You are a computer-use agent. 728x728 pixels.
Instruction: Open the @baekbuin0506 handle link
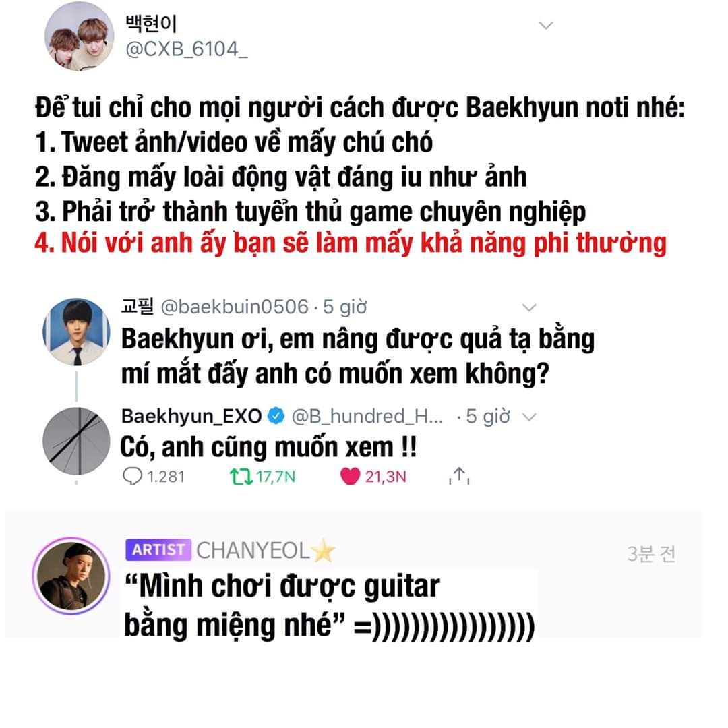click(x=235, y=307)
